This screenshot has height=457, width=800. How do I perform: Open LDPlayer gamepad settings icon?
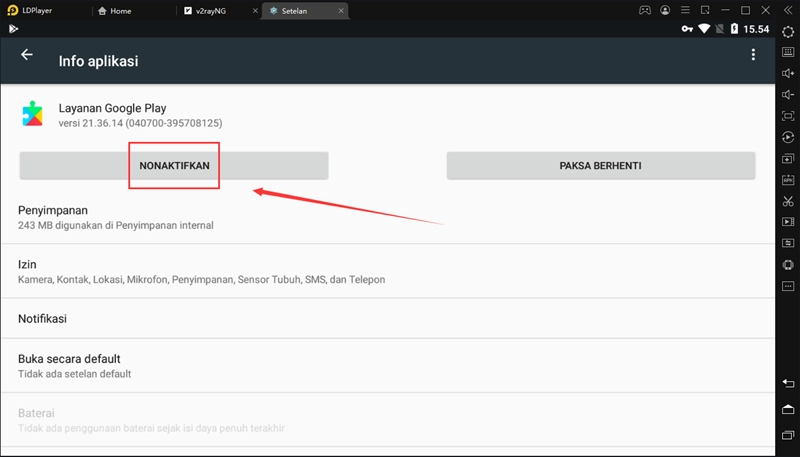[x=645, y=10]
